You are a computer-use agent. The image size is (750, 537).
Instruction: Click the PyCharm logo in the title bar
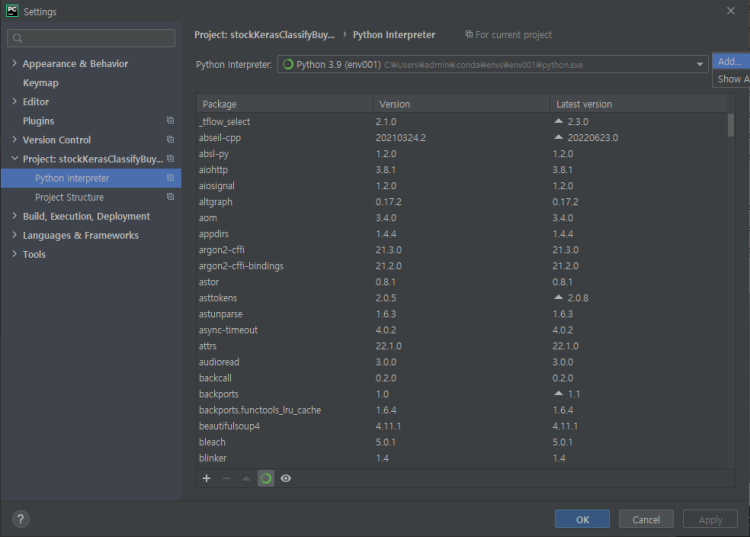[12, 11]
